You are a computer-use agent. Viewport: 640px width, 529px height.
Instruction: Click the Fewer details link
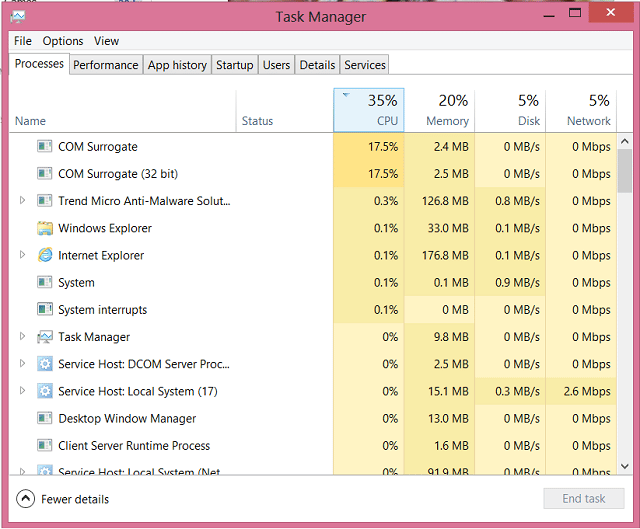point(75,499)
